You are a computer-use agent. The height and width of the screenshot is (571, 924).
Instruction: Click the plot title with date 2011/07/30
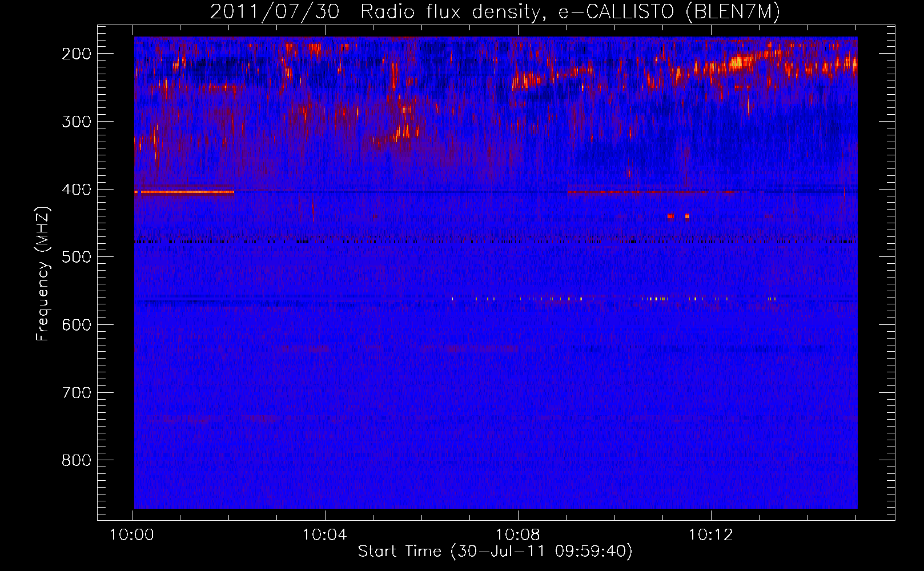495,12
